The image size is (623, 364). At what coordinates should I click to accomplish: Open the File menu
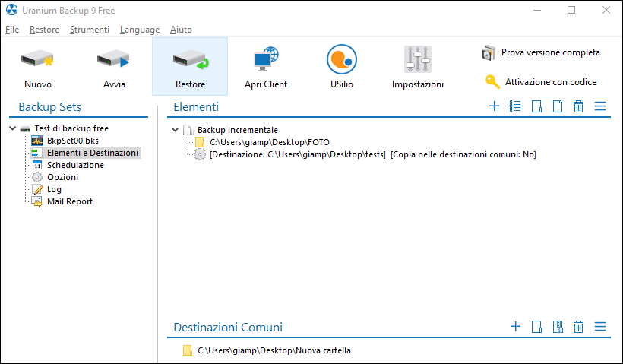click(12, 30)
